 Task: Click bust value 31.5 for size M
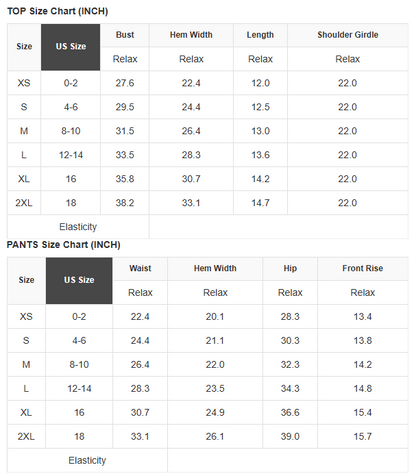125,131
